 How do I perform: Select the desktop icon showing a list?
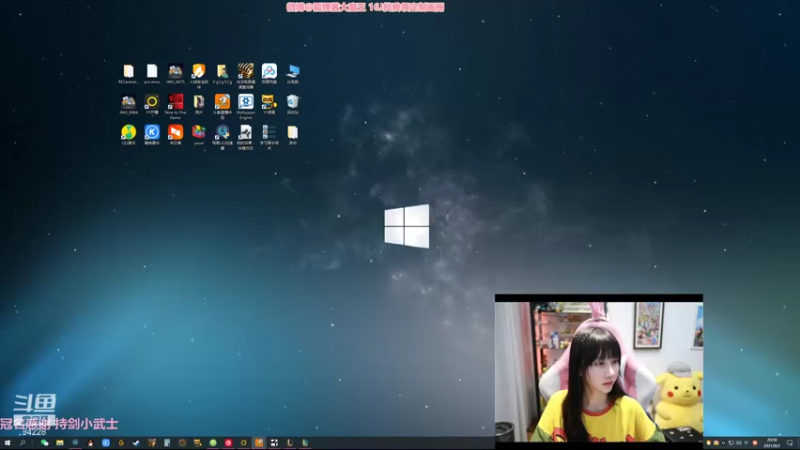[x=269, y=137]
